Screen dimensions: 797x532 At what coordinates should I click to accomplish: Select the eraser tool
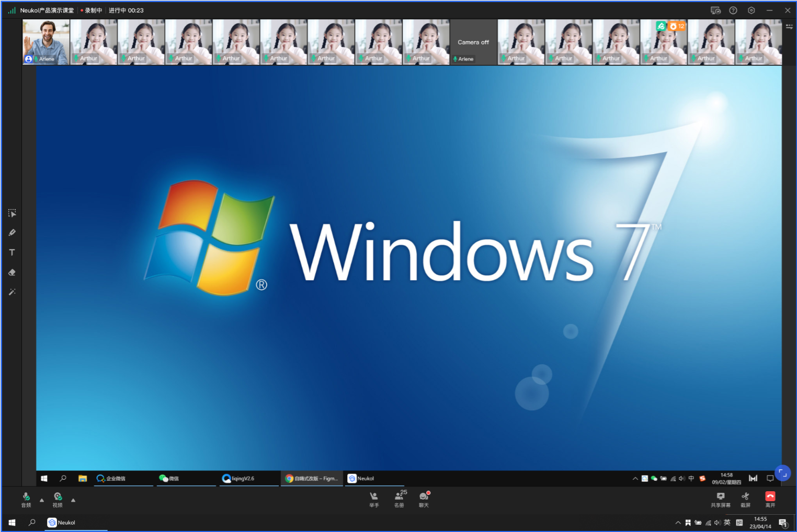(x=12, y=272)
